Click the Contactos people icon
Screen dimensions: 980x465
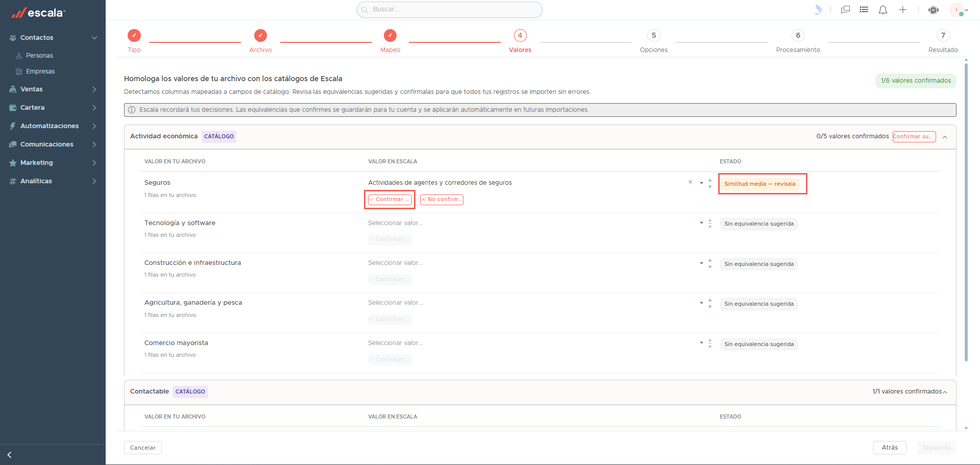coord(13,38)
